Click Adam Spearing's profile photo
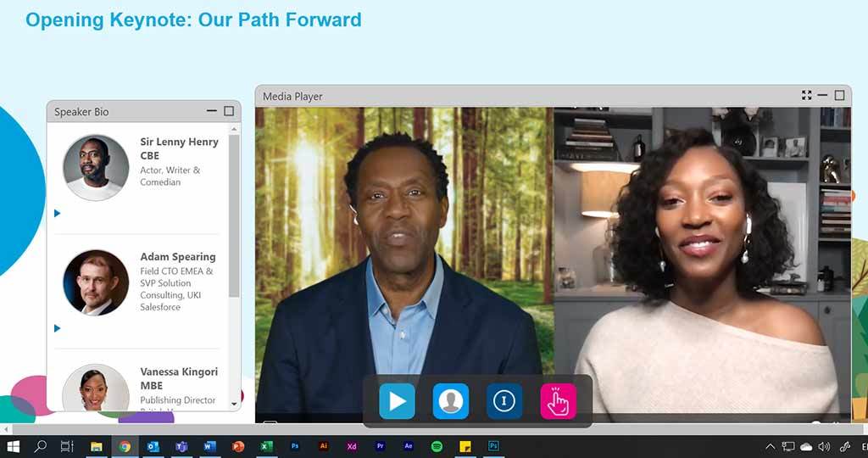The image size is (868, 458). coord(96,282)
